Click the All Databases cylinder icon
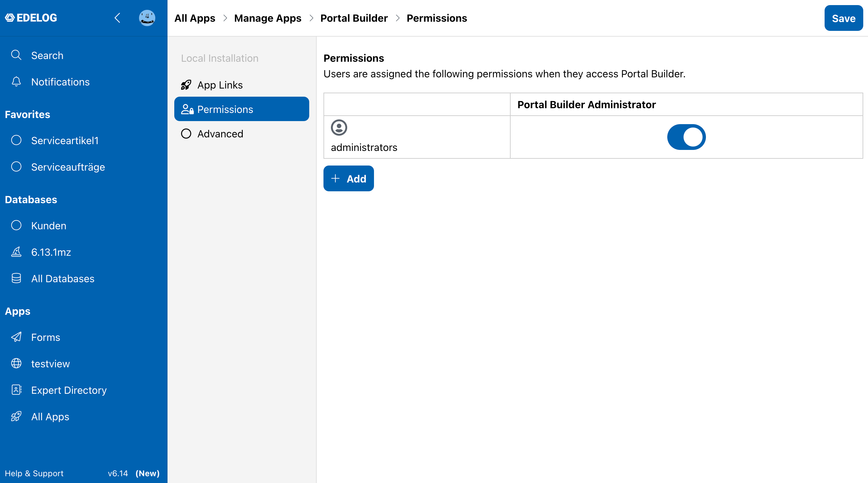The width and height of the screenshot is (868, 483). pos(16,278)
